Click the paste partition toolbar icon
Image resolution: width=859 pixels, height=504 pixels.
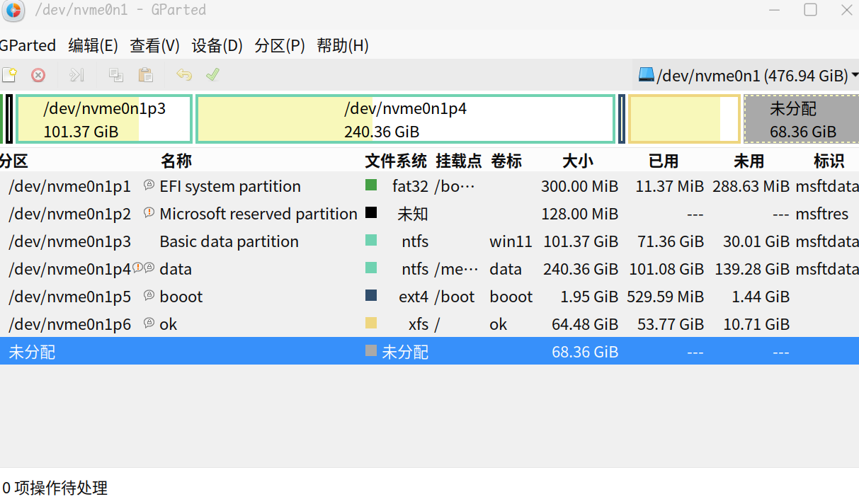(146, 74)
